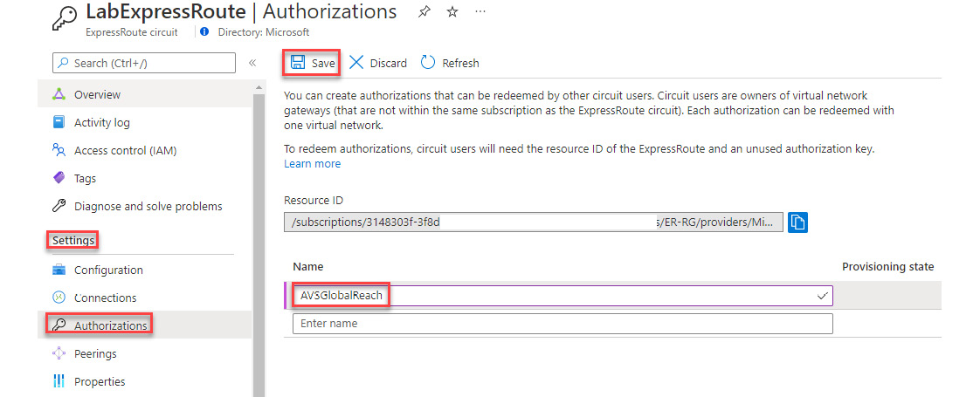
Task: Follow the Learn more link
Action: pyautogui.click(x=313, y=163)
